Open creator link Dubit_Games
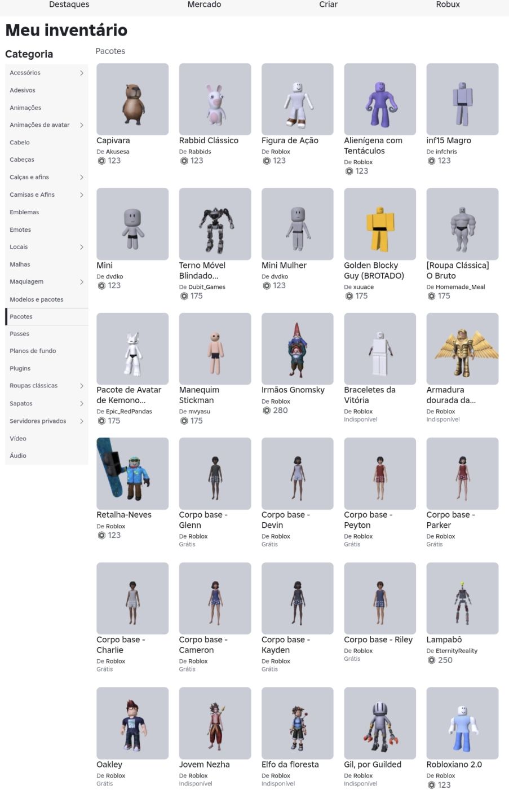 207,287
